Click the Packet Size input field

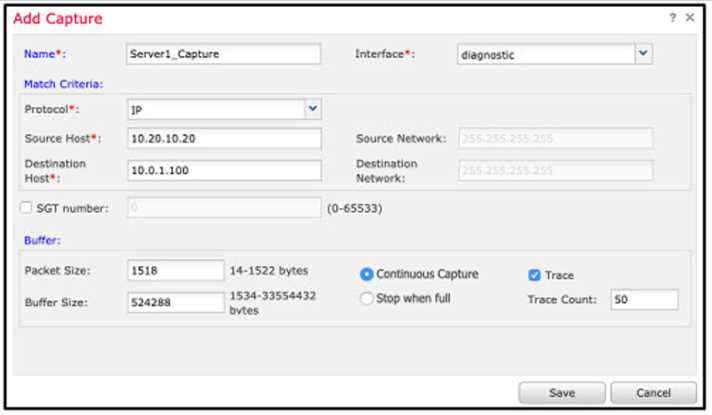176,271
